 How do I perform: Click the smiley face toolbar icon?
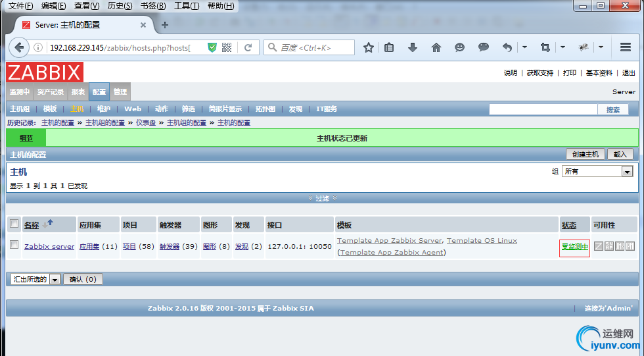coord(459,47)
